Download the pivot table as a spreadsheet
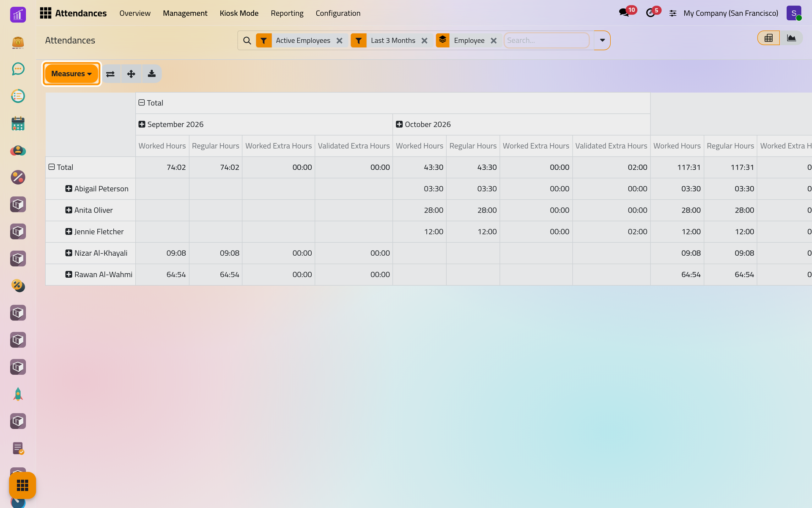 [x=151, y=74]
